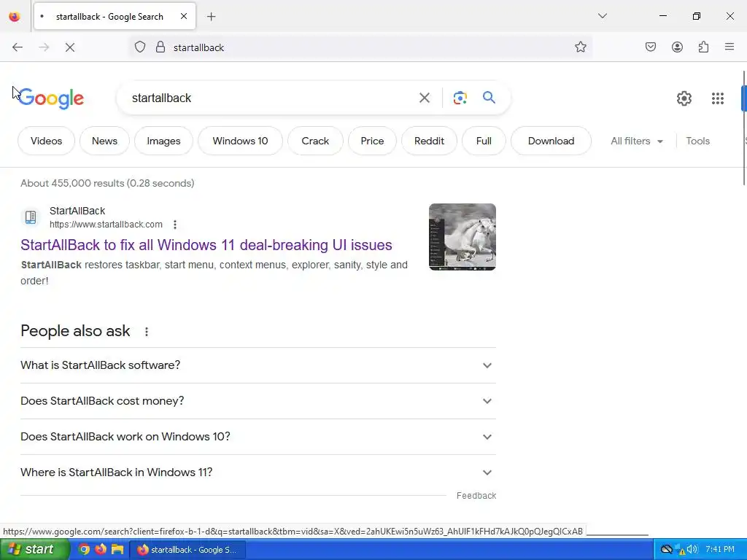
Task: Select the Crack filter chip
Action: tap(315, 141)
